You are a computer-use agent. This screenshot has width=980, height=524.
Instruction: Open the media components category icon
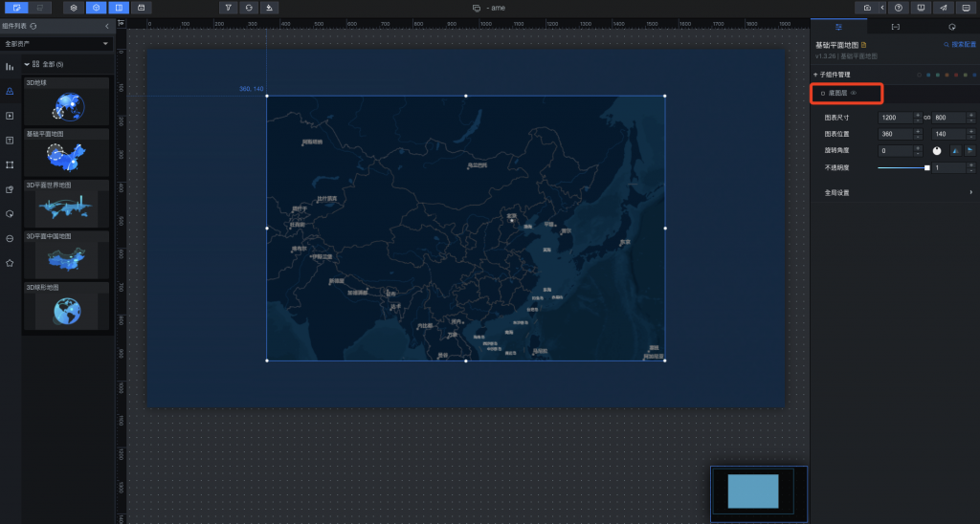pos(10,116)
